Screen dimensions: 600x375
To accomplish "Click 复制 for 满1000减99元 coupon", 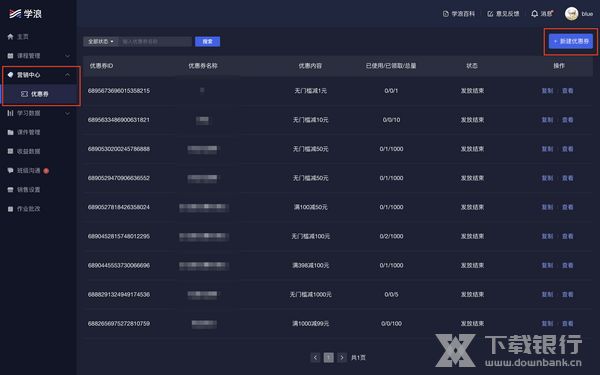I will click(x=547, y=323).
